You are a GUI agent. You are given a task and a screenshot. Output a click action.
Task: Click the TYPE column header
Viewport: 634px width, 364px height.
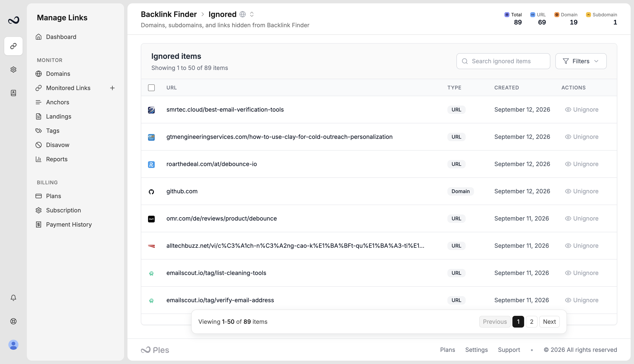pyautogui.click(x=454, y=88)
